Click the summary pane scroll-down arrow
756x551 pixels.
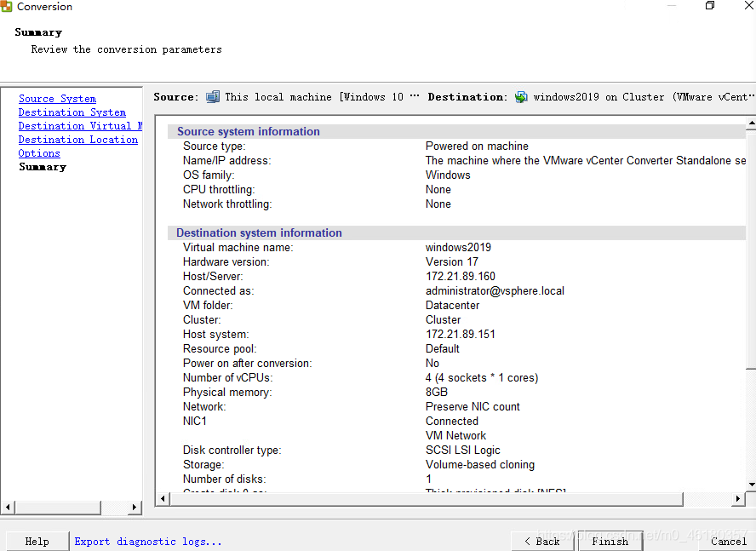(751, 484)
